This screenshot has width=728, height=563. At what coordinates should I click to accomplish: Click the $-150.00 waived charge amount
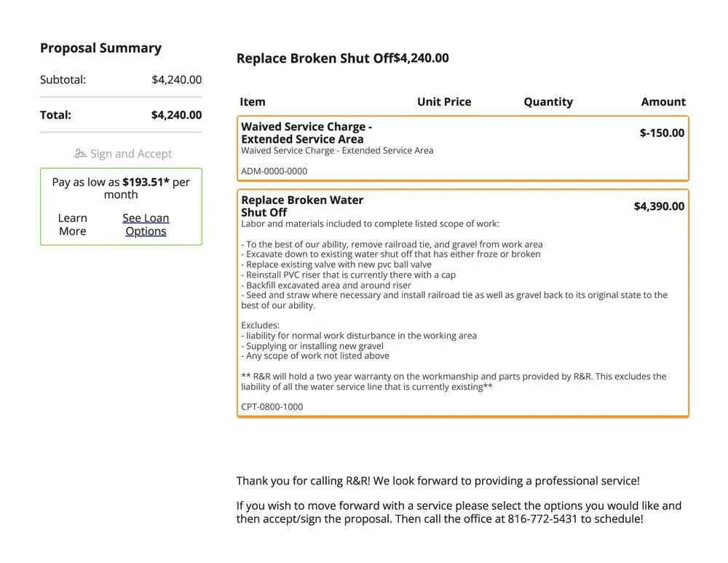(662, 133)
